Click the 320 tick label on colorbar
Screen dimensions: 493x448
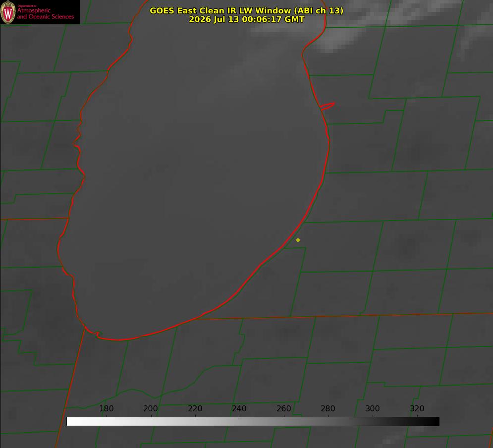pos(417,408)
